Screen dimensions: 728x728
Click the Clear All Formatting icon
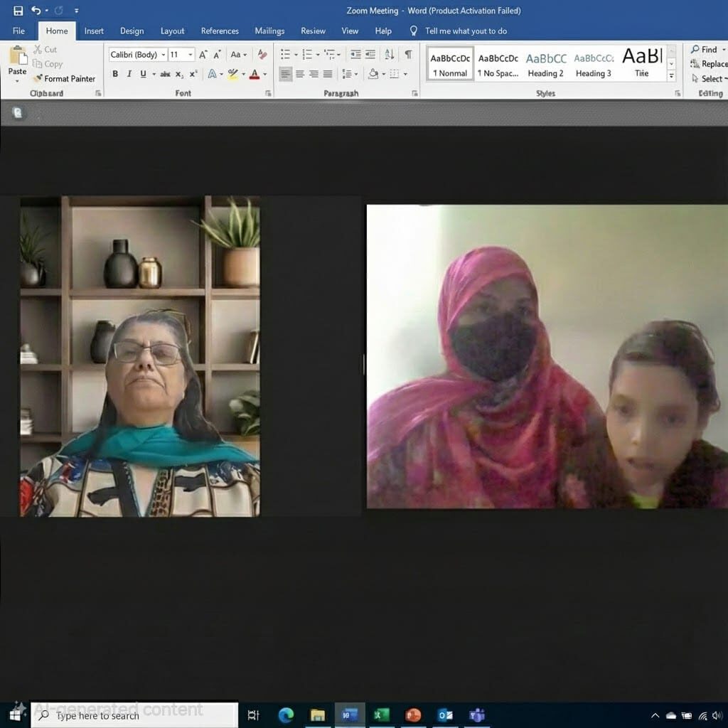(x=262, y=55)
